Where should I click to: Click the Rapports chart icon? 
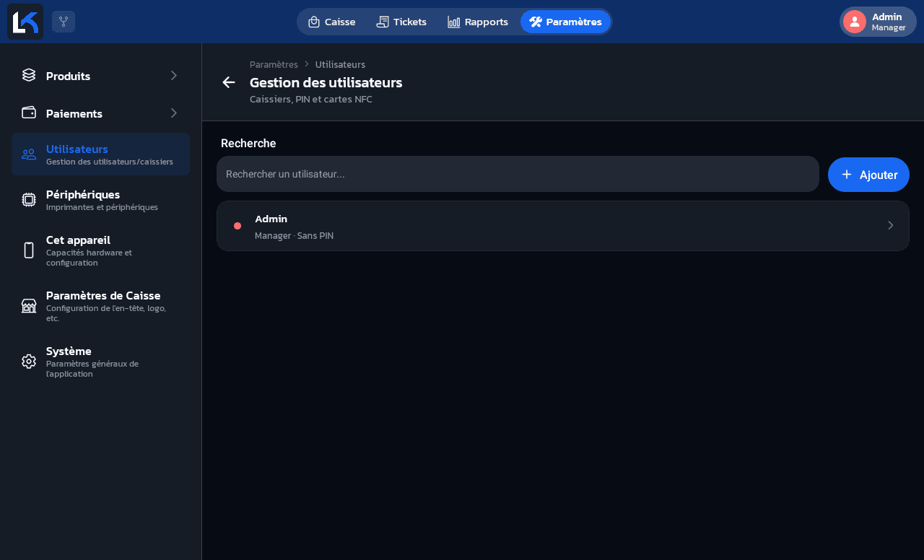(454, 22)
